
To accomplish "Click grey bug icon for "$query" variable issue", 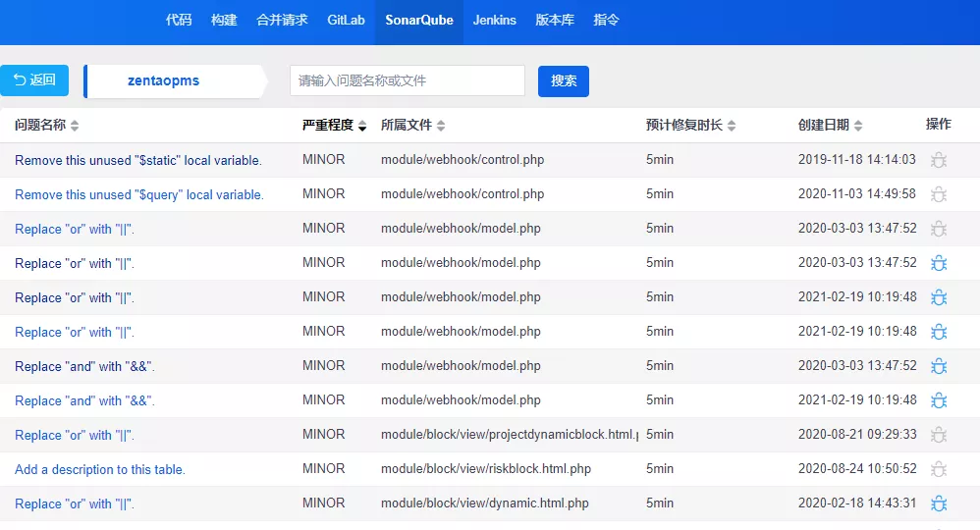I will [939, 194].
